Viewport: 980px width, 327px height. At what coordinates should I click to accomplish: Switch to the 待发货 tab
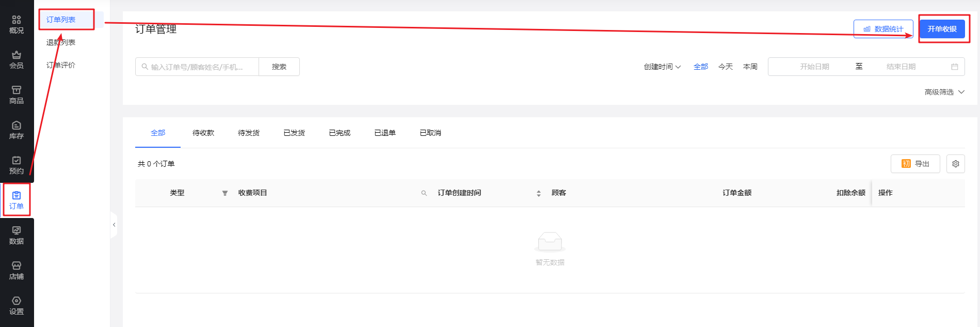click(x=249, y=133)
